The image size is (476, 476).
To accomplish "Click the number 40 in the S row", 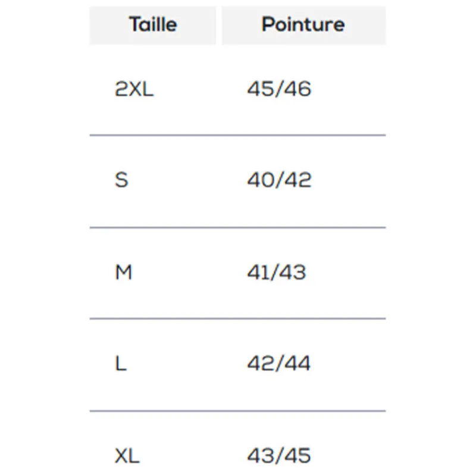I will pos(259,180).
